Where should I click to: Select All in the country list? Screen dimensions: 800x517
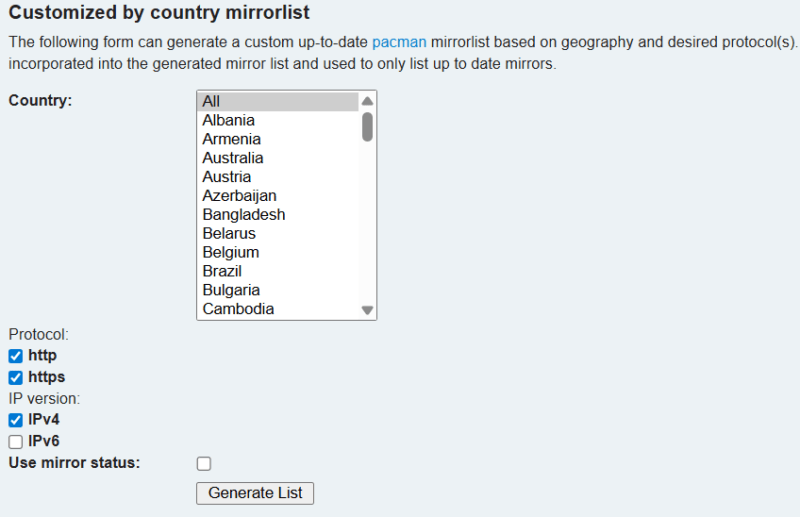coord(211,102)
